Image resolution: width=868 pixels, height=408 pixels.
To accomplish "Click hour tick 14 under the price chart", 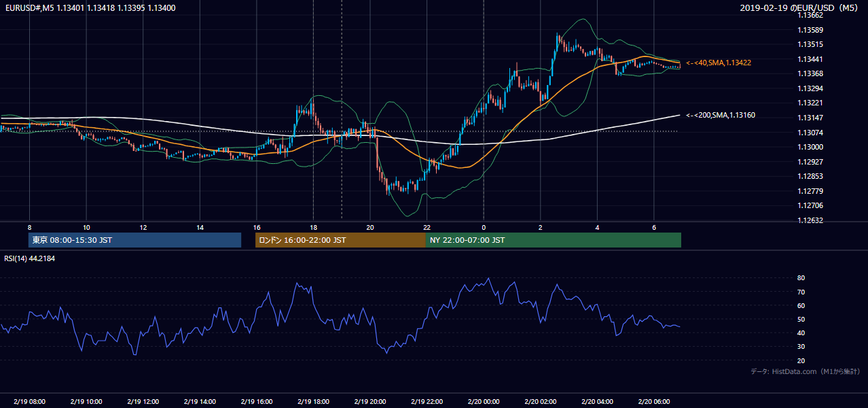I will point(200,227).
